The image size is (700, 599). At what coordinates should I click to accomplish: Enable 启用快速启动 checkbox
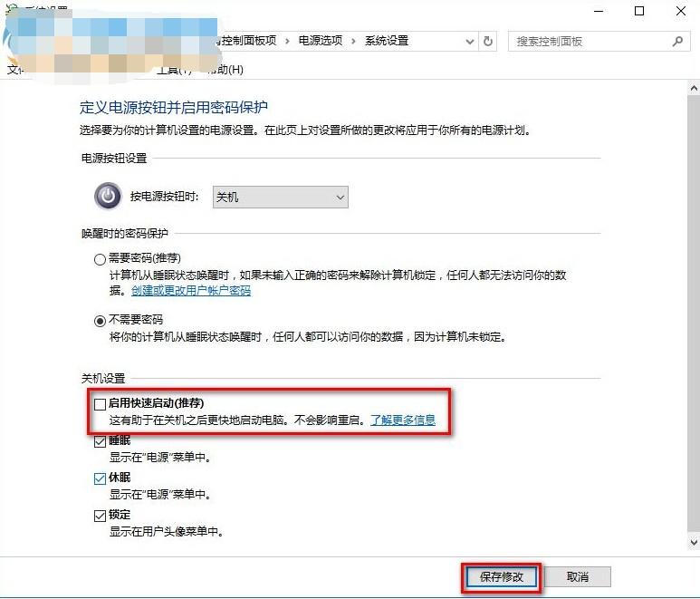100,404
